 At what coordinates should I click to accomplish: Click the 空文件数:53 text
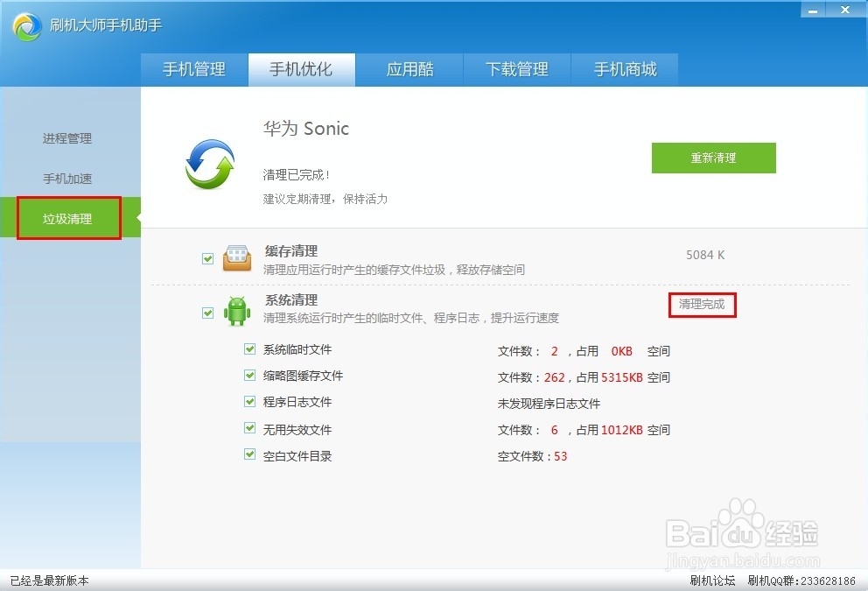click(532, 456)
